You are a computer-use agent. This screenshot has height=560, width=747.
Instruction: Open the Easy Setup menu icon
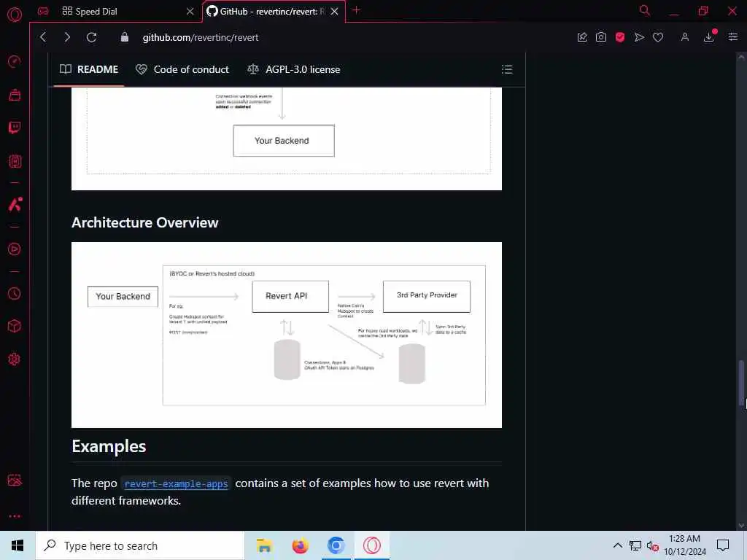(732, 37)
